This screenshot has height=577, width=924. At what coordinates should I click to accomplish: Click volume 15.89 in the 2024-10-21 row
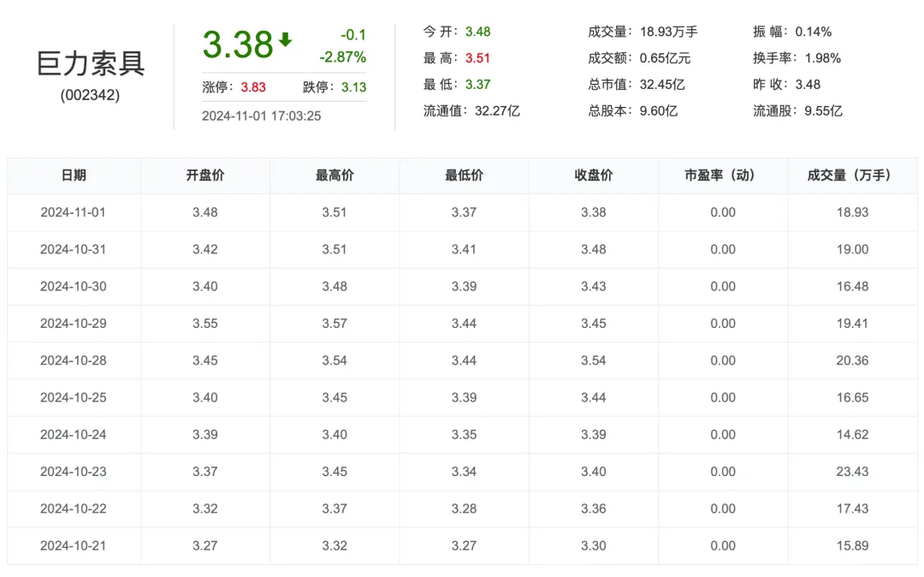tap(853, 546)
